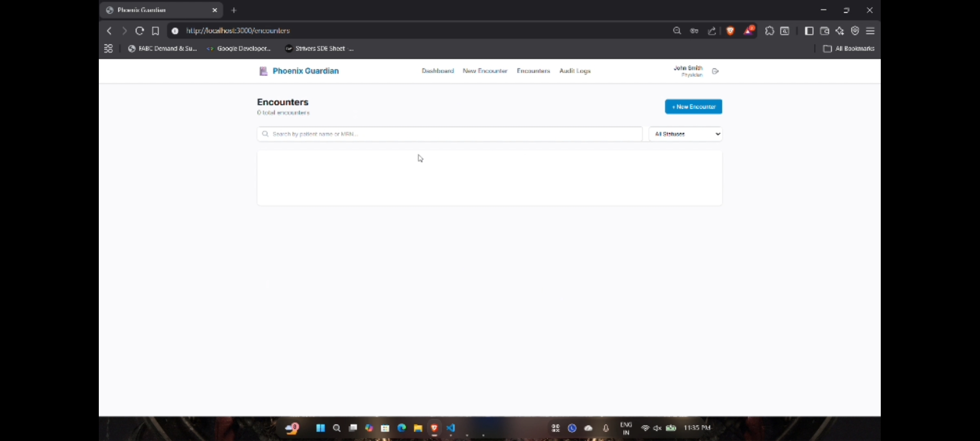Open the Audit Logs nav item
This screenshot has width=980, height=441.
coord(575,71)
